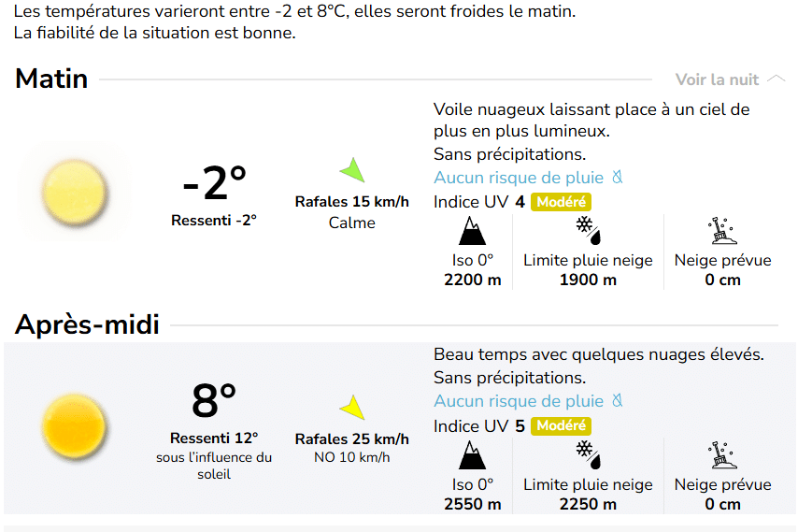
Task: Click the morning rain-snow limit icon
Action: coord(587,230)
